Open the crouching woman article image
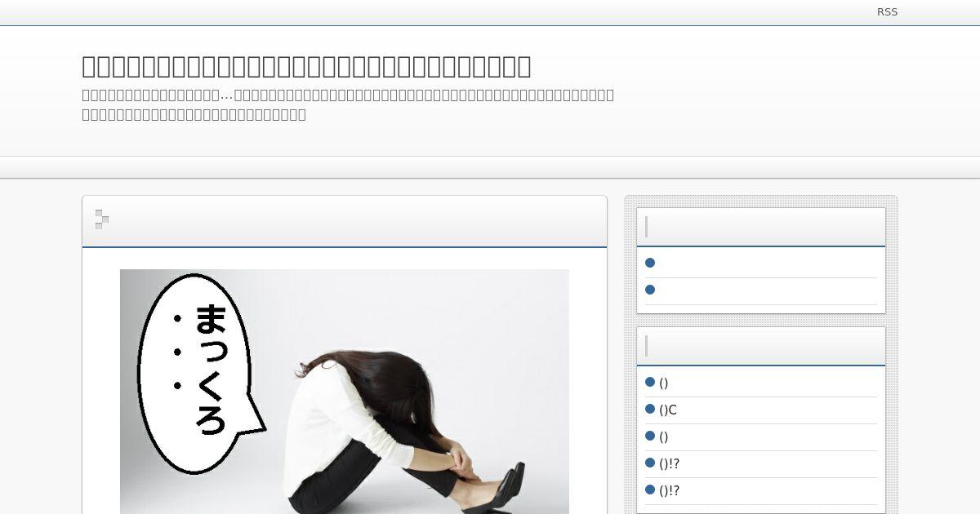This screenshot has width=980, height=514. point(345,392)
